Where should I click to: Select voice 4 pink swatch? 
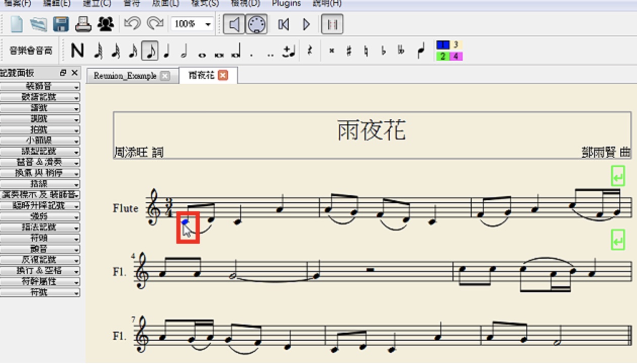(x=456, y=56)
